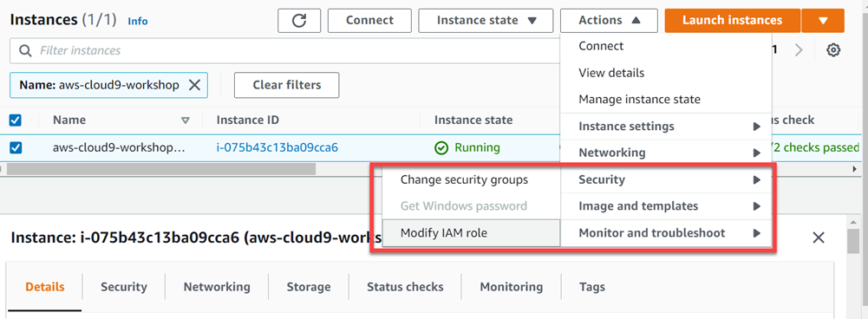
Task: Click the Running state check icon
Action: click(441, 148)
